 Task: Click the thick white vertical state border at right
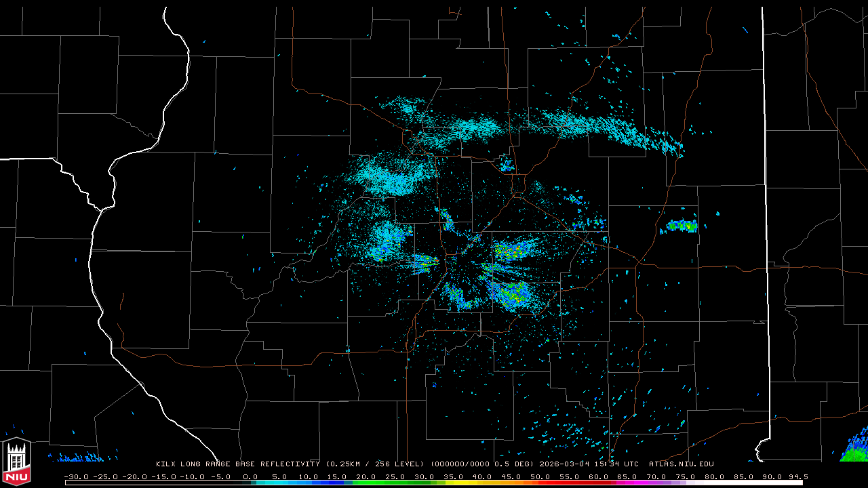[x=765, y=203]
